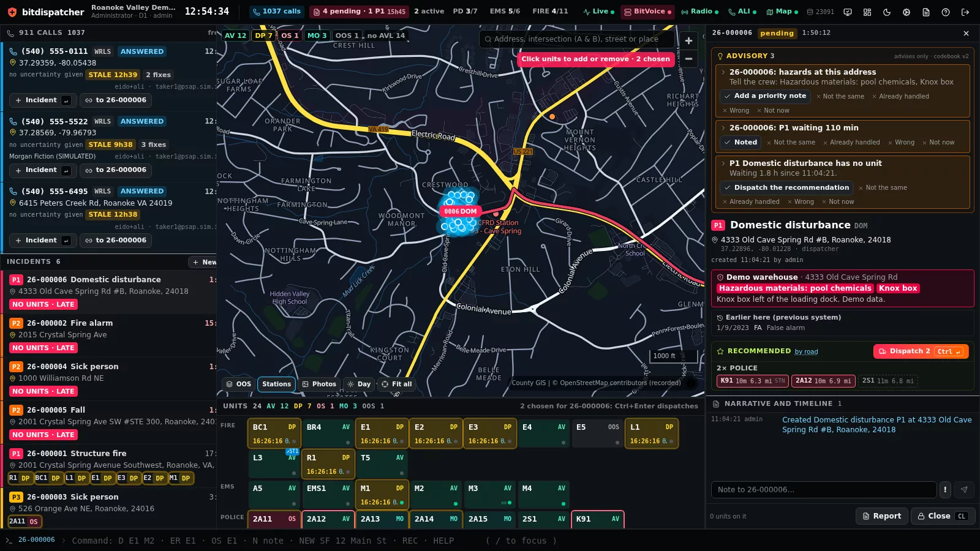Screen dimensions: 980x551
Task: Close the 26-000006 incident panel
Action: point(966,33)
